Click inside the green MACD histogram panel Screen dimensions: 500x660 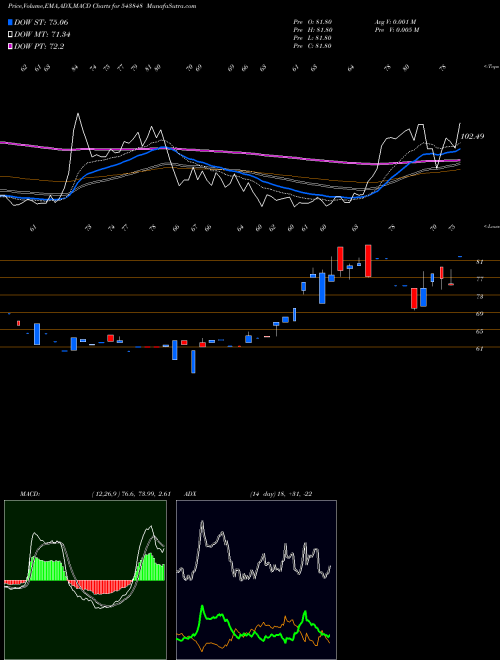[x=85, y=580]
